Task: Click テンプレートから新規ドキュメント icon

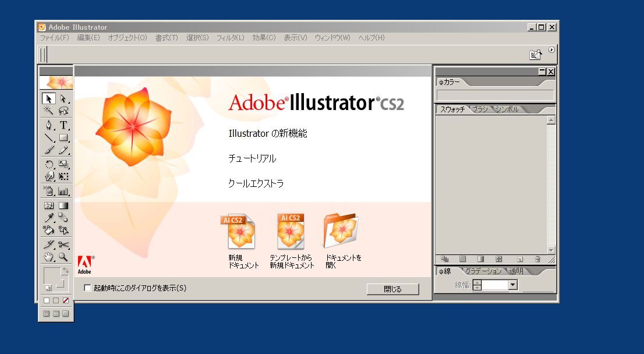Action: (x=291, y=232)
